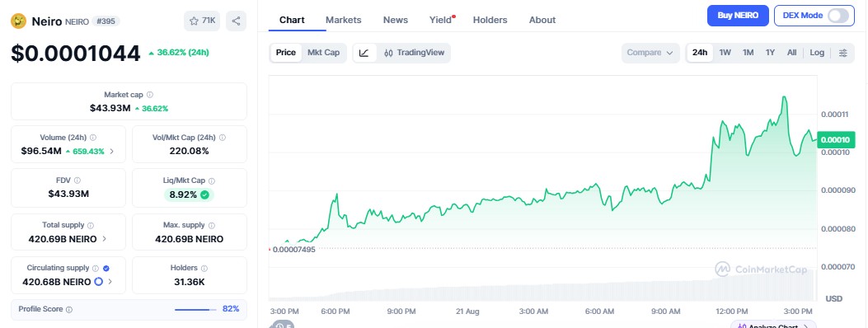The width and height of the screenshot is (868, 328).
Task: Click the $0.0001044 price text
Action: 76,54
